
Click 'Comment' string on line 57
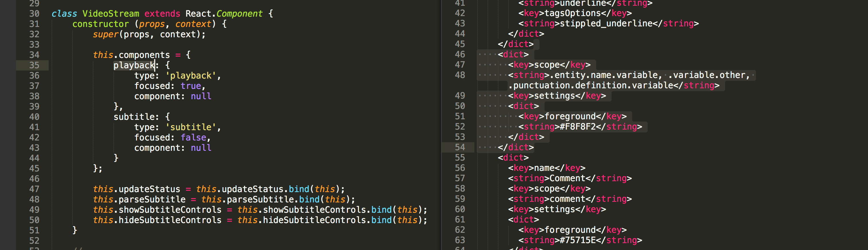tap(567, 178)
